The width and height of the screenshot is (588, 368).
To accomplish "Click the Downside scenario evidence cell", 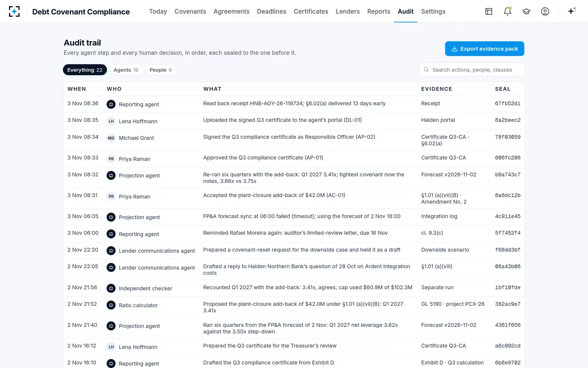I will 445,250.
